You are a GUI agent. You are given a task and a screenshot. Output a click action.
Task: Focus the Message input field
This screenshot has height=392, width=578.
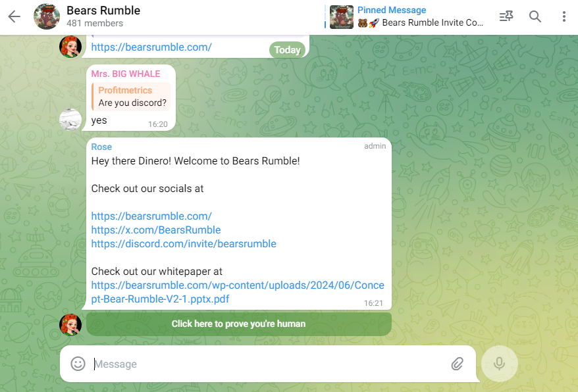[269, 364]
